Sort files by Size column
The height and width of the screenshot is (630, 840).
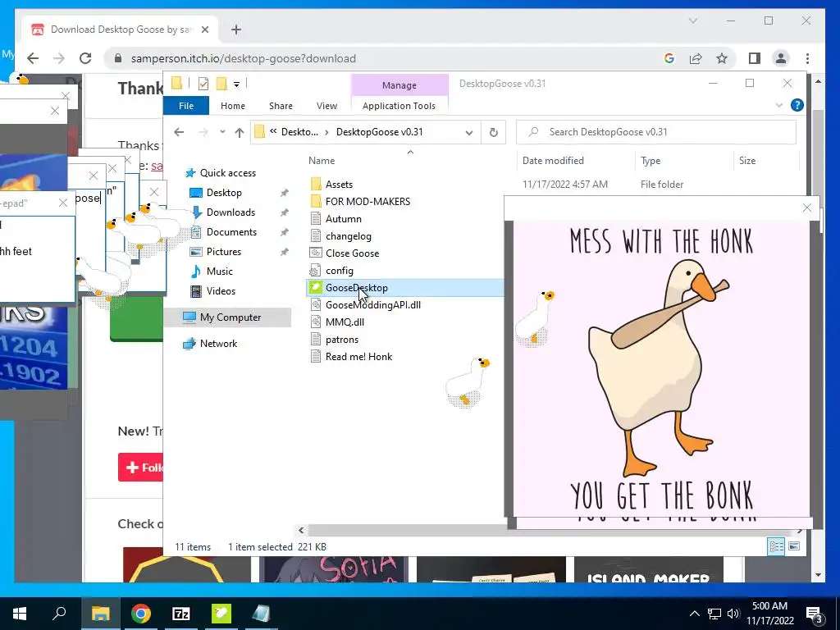tap(746, 161)
